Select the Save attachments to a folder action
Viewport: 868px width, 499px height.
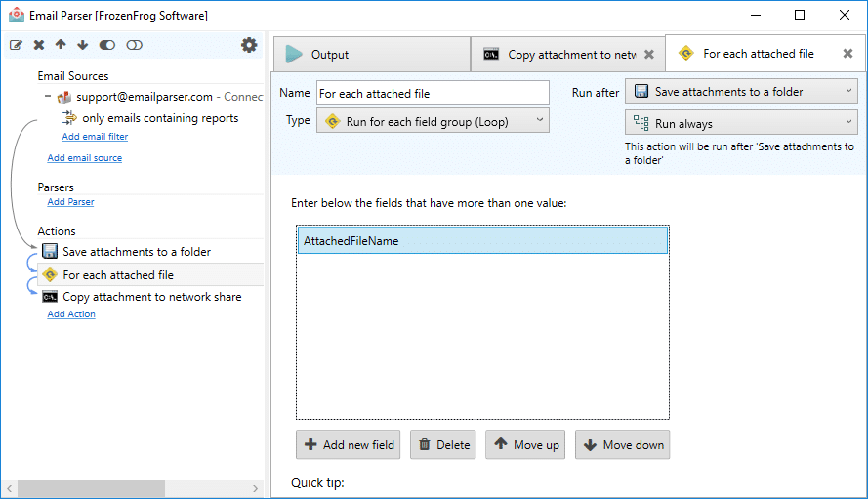[x=136, y=251]
